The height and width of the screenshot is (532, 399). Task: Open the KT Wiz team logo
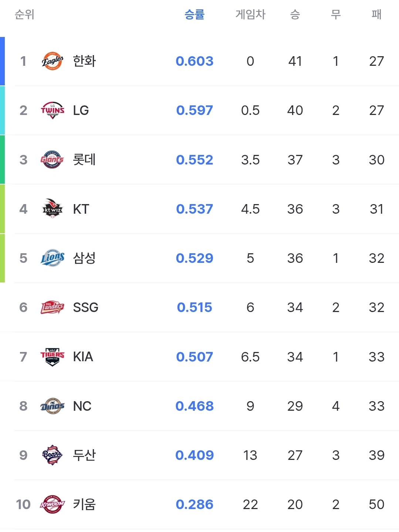coord(52,209)
